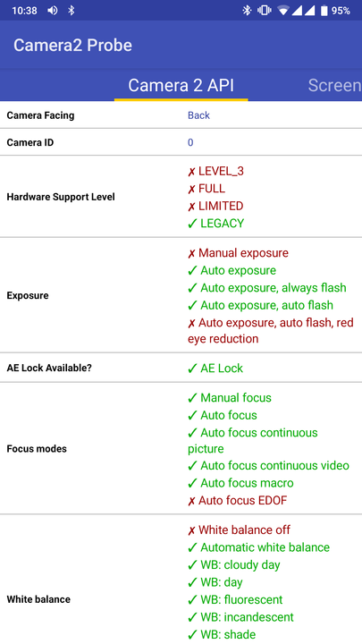Tap the volume icon in status bar

click(53, 11)
